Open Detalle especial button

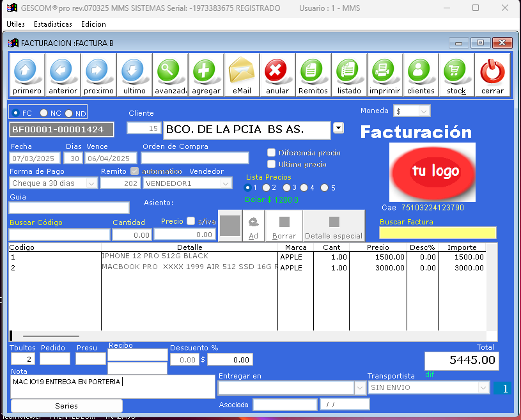coord(334,226)
